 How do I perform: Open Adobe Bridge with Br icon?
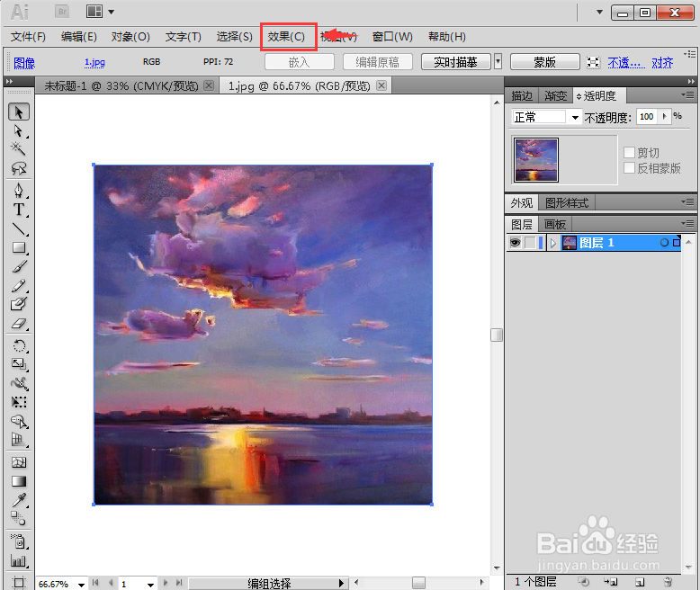click(x=62, y=12)
